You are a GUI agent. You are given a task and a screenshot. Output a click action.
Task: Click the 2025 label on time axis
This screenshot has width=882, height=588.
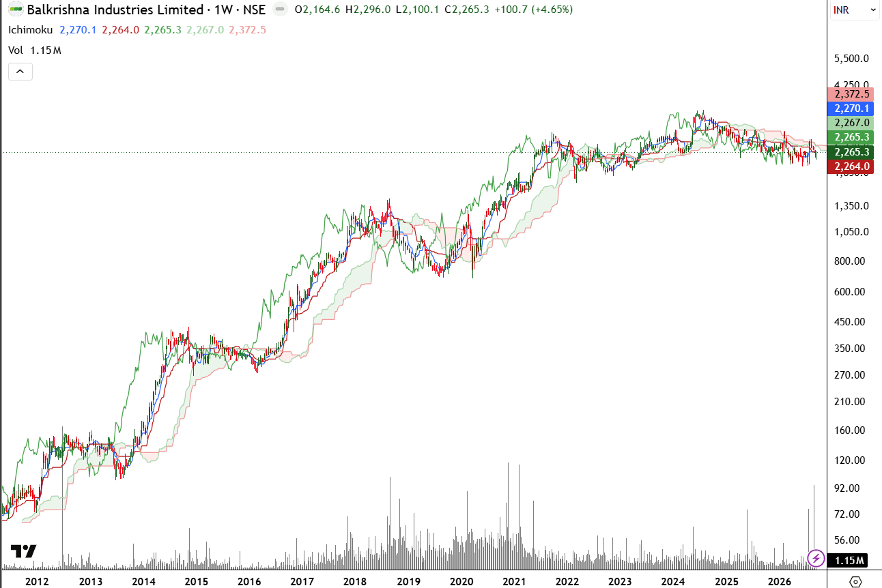click(727, 582)
